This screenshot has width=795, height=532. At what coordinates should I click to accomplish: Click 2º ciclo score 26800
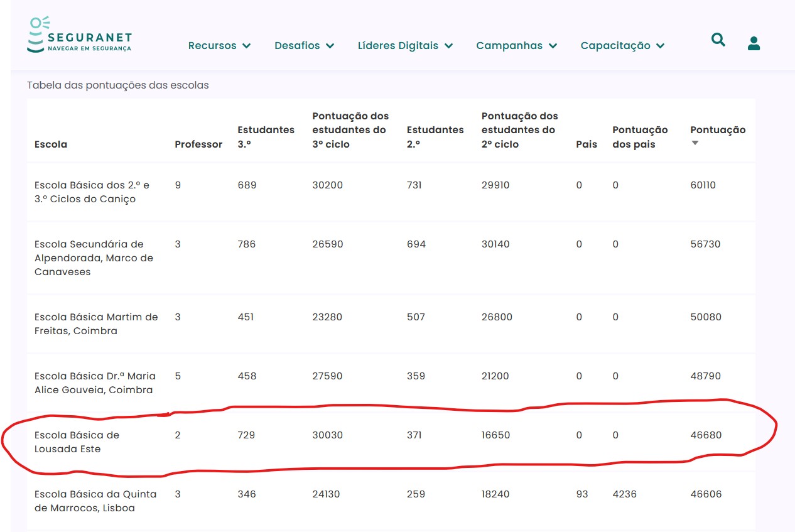click(x=497, y=317)
